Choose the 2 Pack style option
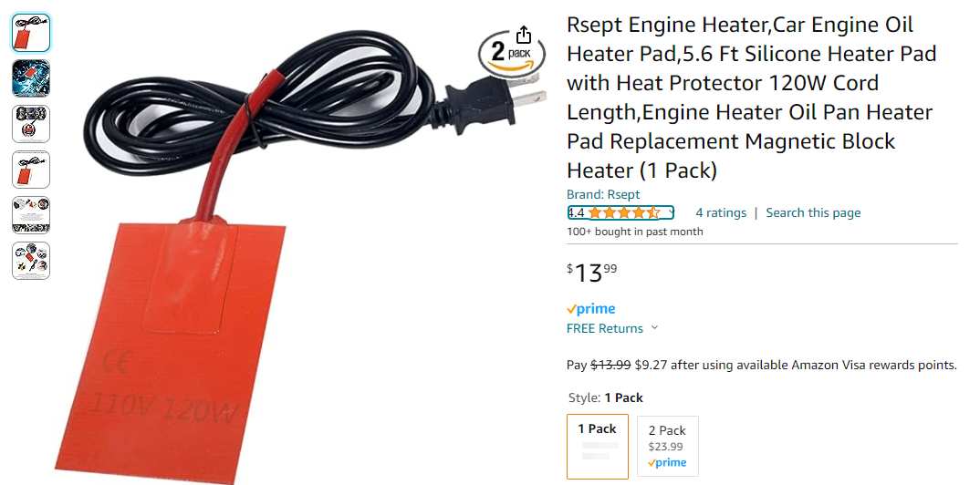 point(668,447)
